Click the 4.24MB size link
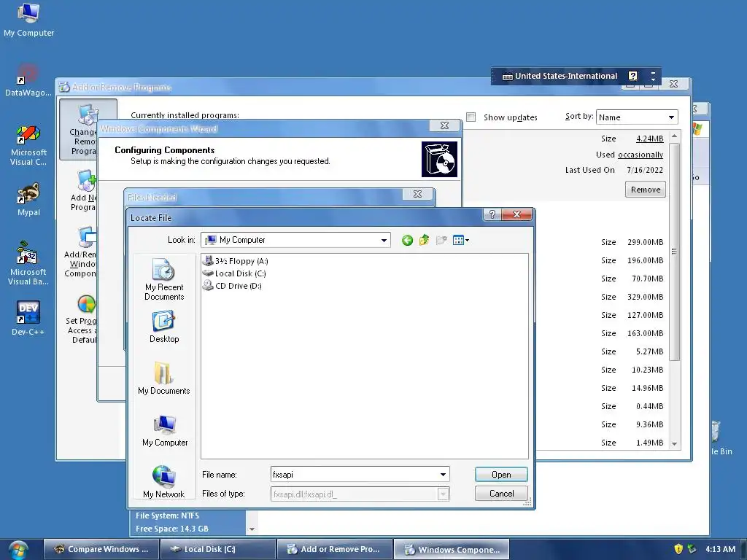 [650, 139]
